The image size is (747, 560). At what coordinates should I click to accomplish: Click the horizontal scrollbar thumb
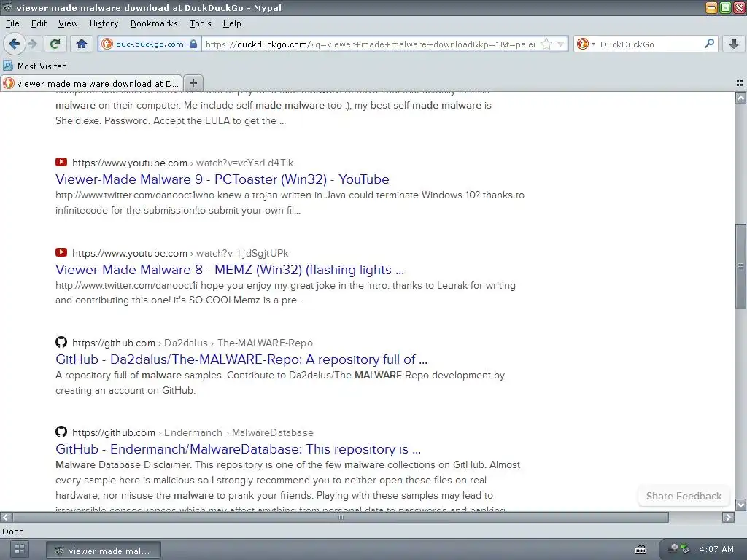[340, 517]
